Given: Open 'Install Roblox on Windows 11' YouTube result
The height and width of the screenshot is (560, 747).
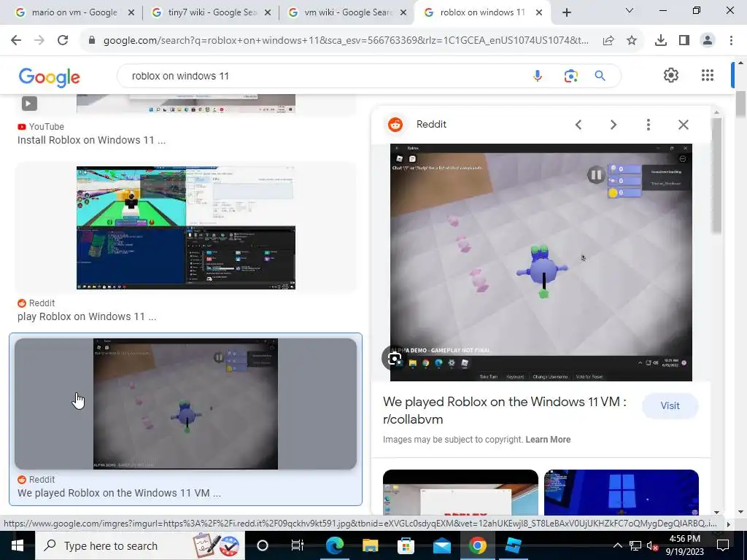Looking at the screenshot, I should coord(91,140).
